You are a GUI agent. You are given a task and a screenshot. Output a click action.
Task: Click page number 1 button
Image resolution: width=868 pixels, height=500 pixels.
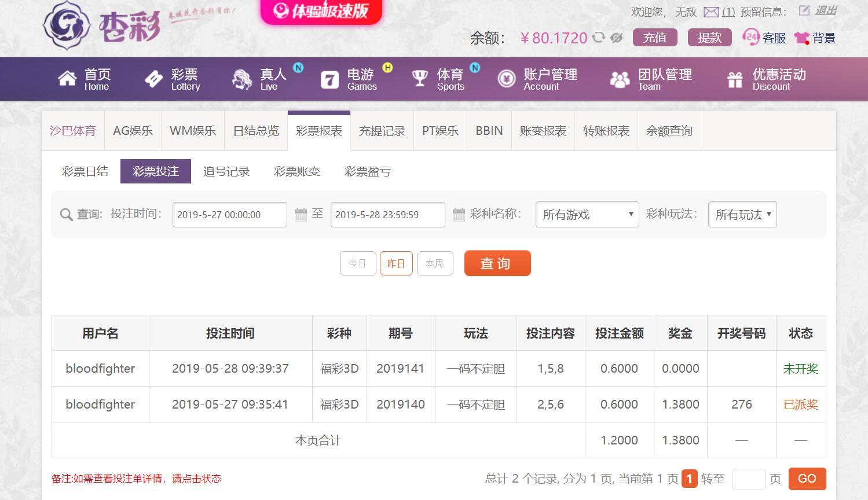[x=689, y=479]
